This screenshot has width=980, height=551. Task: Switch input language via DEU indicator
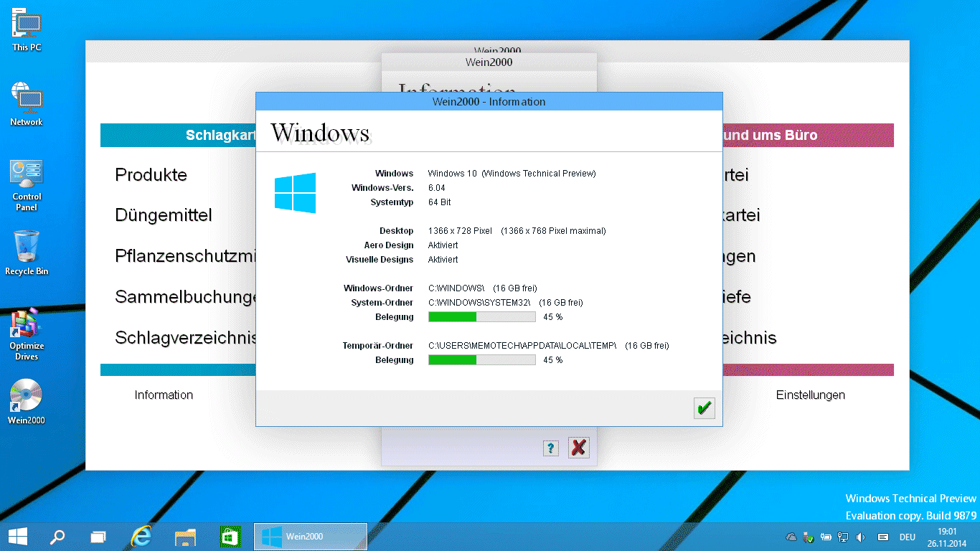coord(907,537)
